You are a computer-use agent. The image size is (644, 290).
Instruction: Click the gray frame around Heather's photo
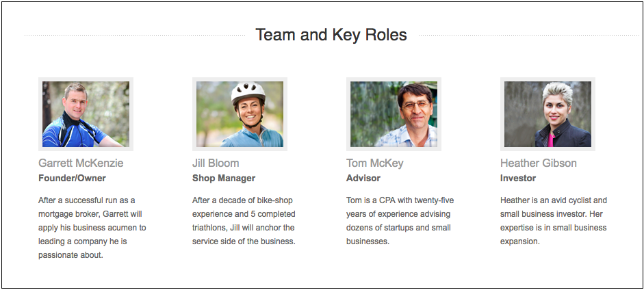point(548,79)
